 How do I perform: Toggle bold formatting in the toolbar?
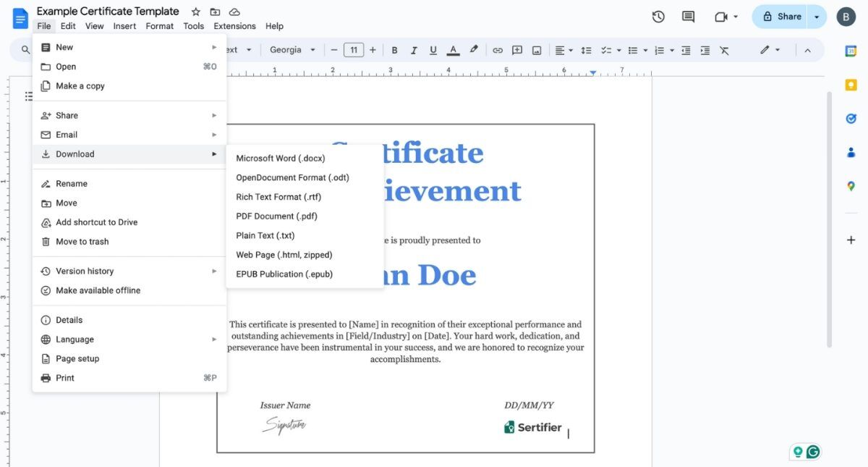click(x=394, y=50)
